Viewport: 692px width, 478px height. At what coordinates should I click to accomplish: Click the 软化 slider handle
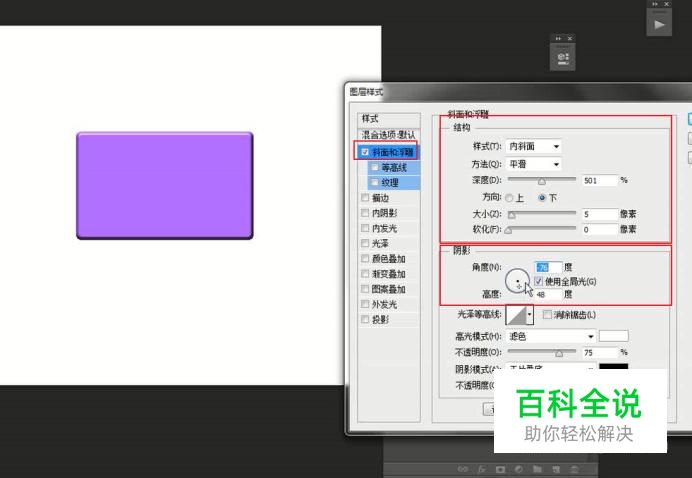(508, 230)
